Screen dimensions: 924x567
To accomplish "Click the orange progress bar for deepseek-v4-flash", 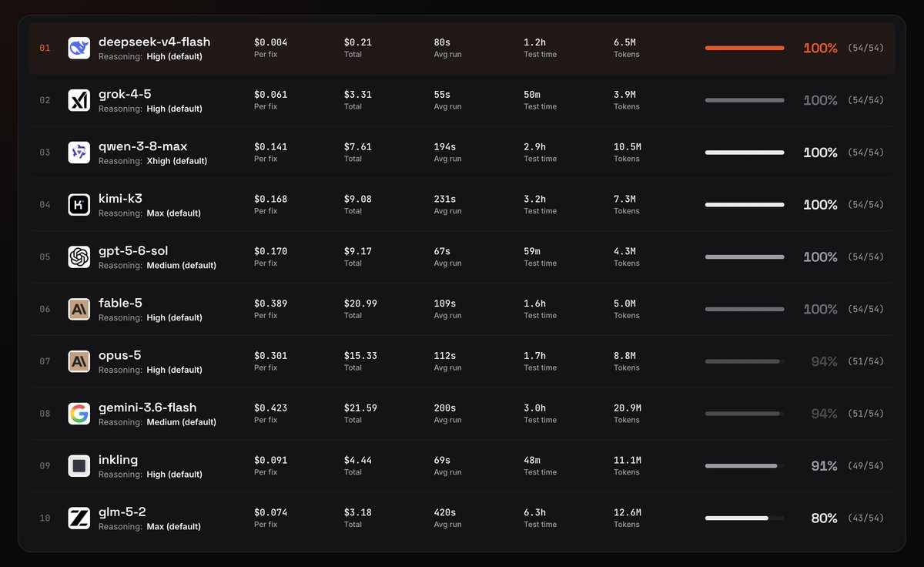I will tap(745, 48).
